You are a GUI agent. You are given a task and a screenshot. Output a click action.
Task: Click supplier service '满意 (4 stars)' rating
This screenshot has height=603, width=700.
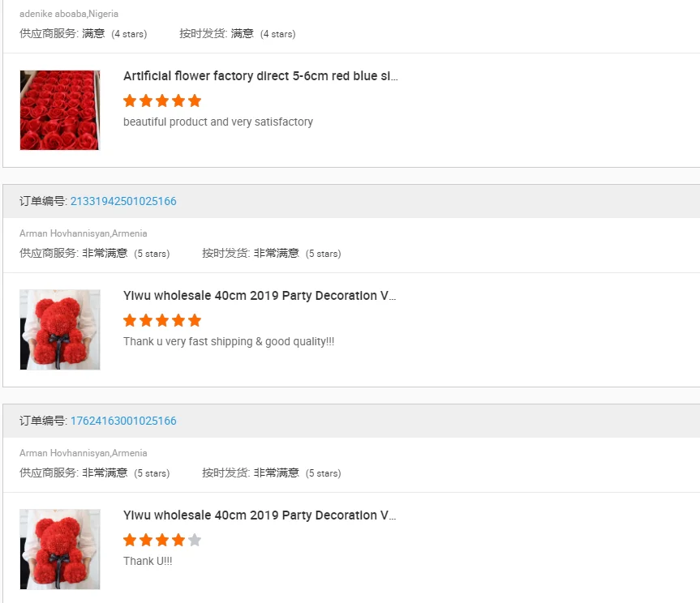click(x=114, y=34)
